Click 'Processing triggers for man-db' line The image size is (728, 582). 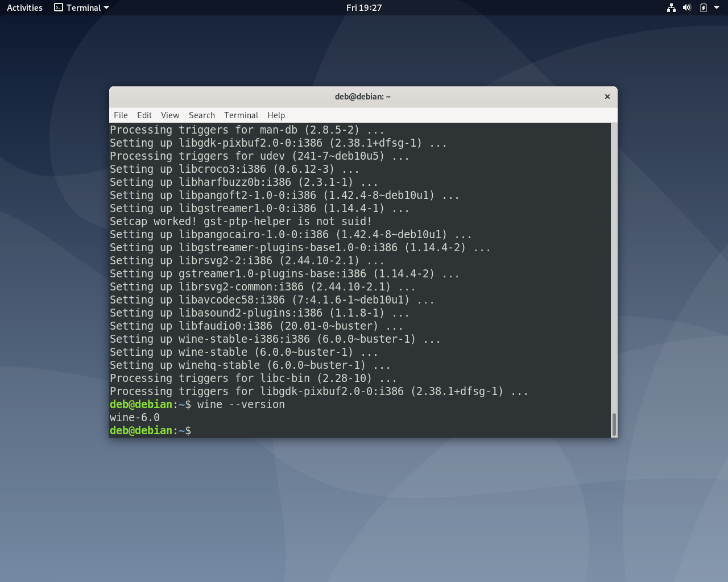point(247,130)
